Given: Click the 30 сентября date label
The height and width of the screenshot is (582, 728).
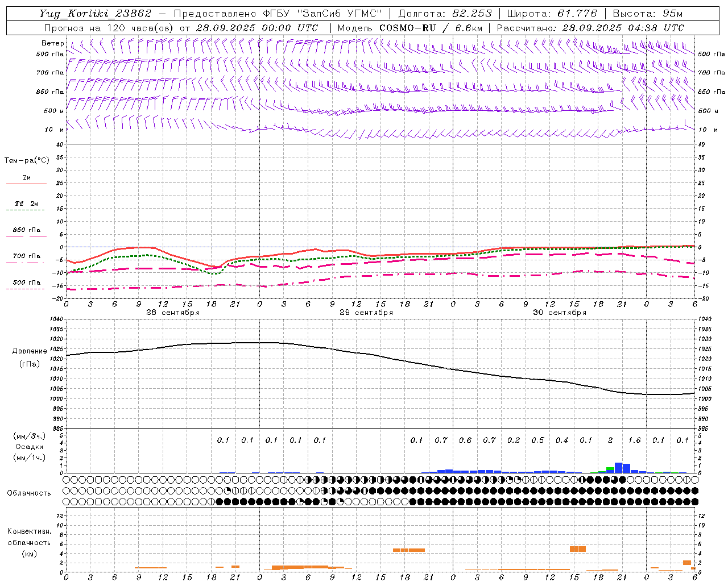Looking at the screenshot, I should click(559, 313).
